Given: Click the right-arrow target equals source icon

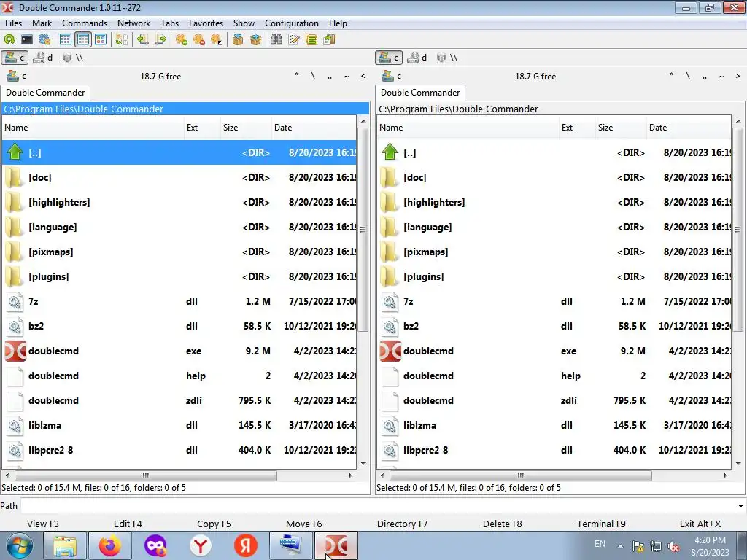Looking at the screenshot, I should 160,39.
